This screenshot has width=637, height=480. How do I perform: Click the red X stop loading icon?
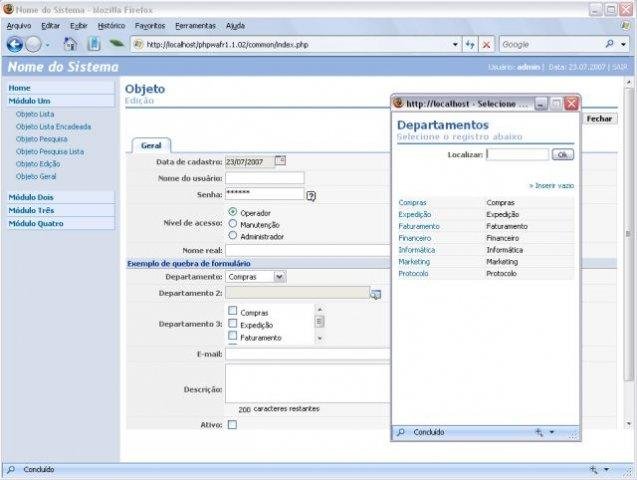click(x=486, y=45)
